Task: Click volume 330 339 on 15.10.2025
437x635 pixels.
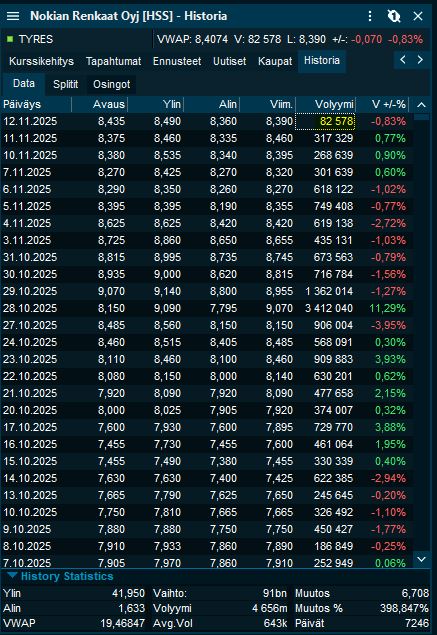Action: (x=333, y=462)
